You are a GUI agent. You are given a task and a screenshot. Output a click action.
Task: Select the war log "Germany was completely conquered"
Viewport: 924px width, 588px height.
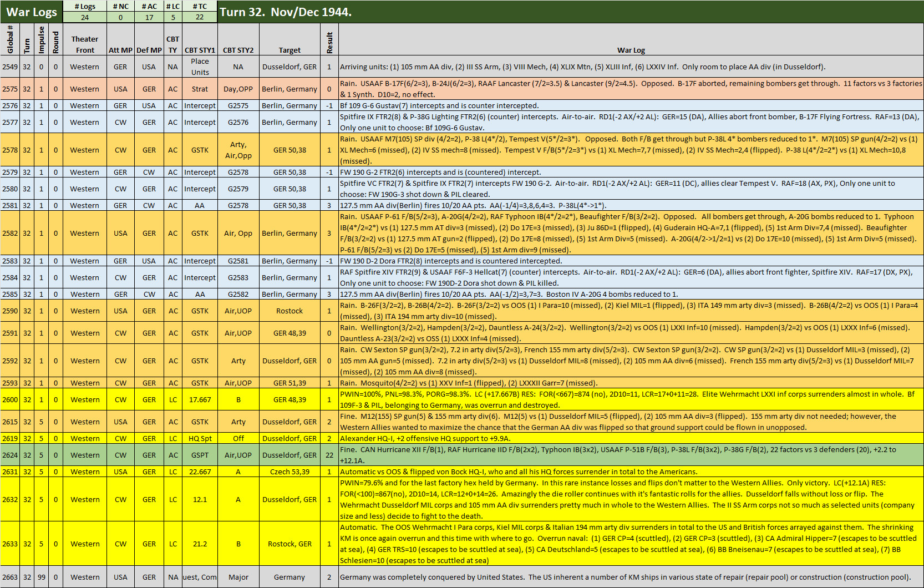tap(631, 577)
